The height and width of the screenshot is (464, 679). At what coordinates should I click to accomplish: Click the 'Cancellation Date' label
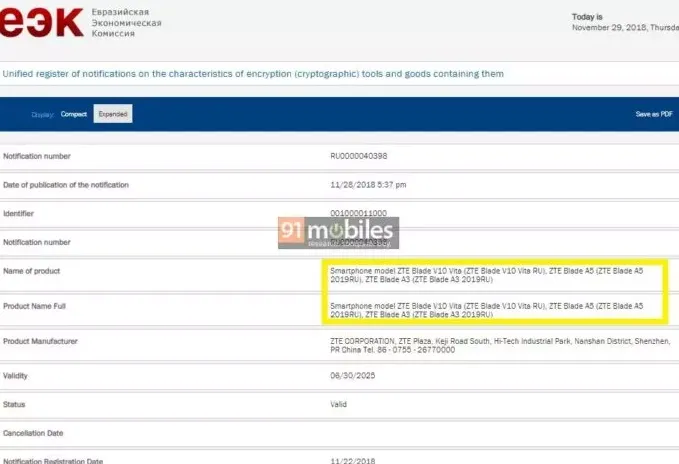pos(33,433)
